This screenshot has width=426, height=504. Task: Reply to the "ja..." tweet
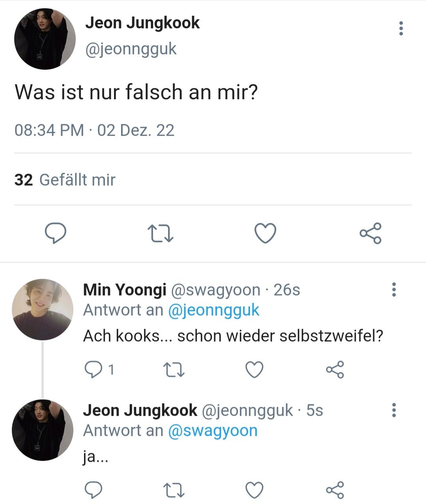[x=93, y=490]
